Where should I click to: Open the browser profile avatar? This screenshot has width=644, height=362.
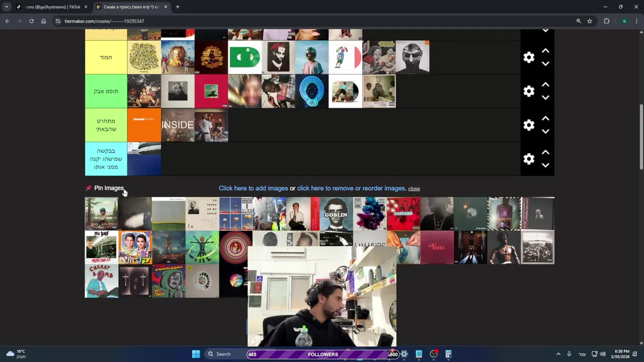click(x=624, y=21)
